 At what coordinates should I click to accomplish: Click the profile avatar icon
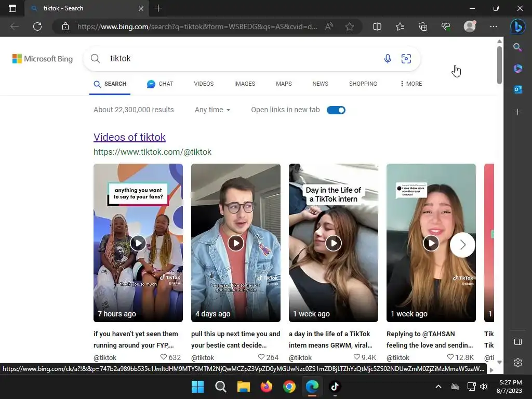tap(470, 26)
